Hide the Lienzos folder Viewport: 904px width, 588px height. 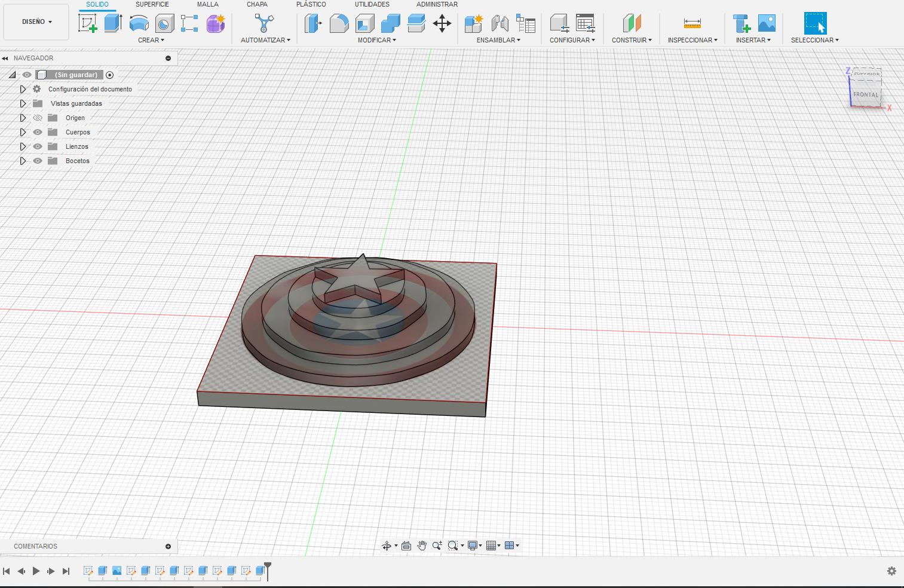[38, 146]
